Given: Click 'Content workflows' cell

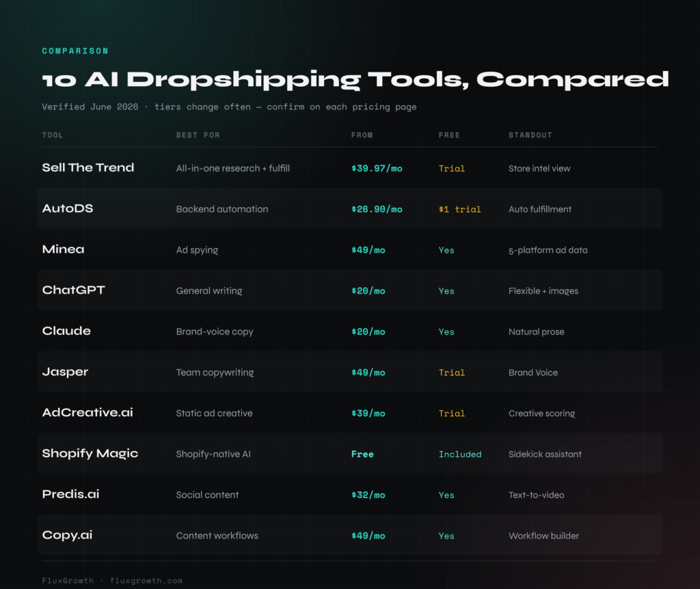Looking at the screenshot, I should tap(217, 536).
